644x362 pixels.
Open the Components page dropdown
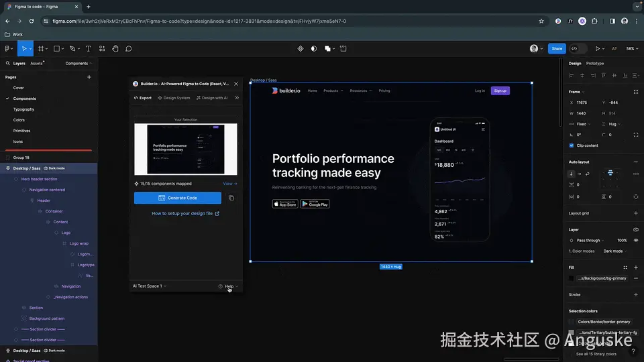pos(78,63)
